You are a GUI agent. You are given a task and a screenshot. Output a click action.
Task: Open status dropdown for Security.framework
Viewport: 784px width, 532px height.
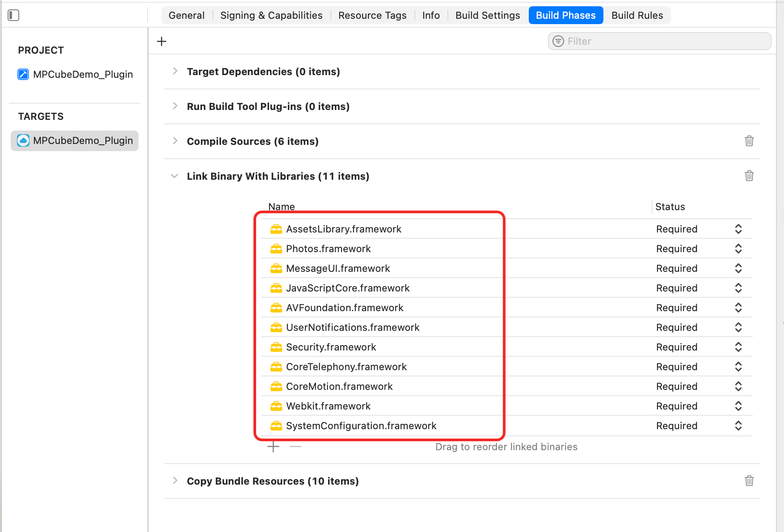738,347
